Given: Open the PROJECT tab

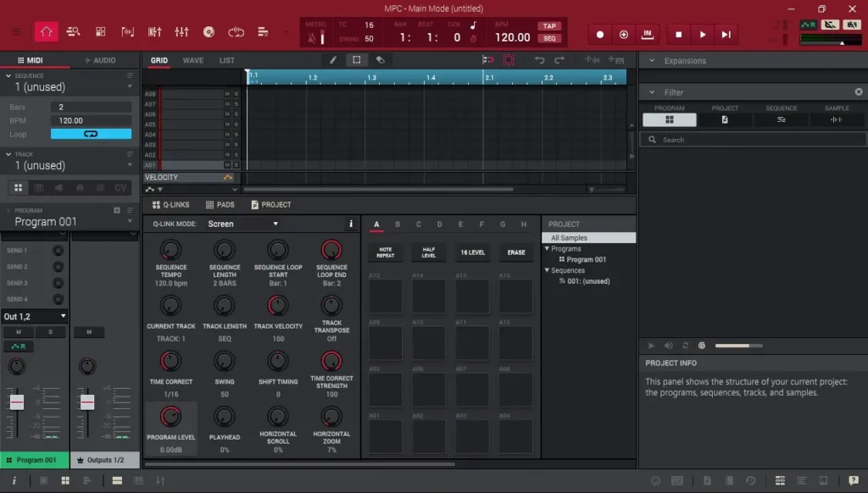Looking at the screenshot, I should tap(270, 205).
